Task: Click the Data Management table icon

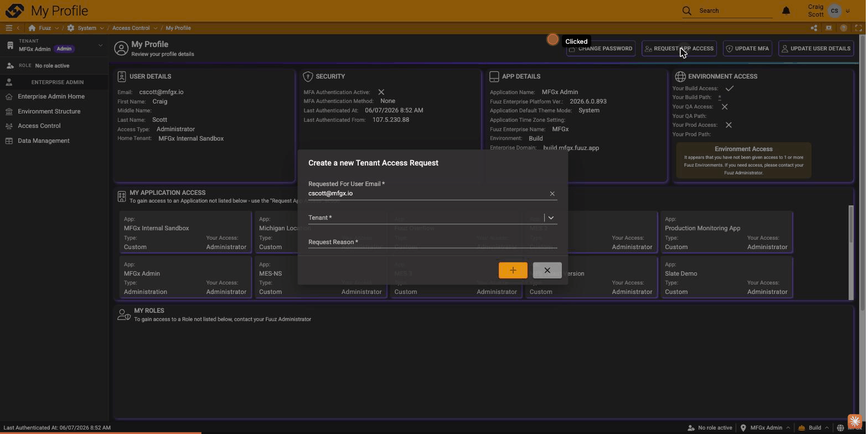Action: [x=9, y=141]
